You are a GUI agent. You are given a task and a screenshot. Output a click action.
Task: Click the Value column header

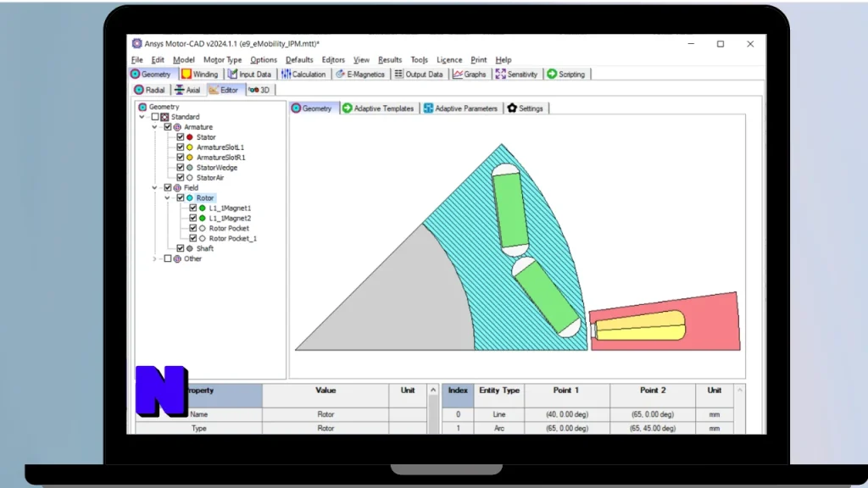325,395
